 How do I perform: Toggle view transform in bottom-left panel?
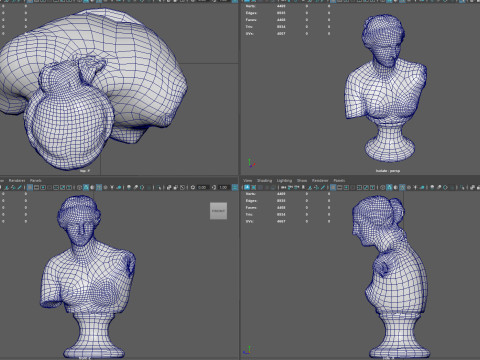pyautogui.click(x=235, y=187)
